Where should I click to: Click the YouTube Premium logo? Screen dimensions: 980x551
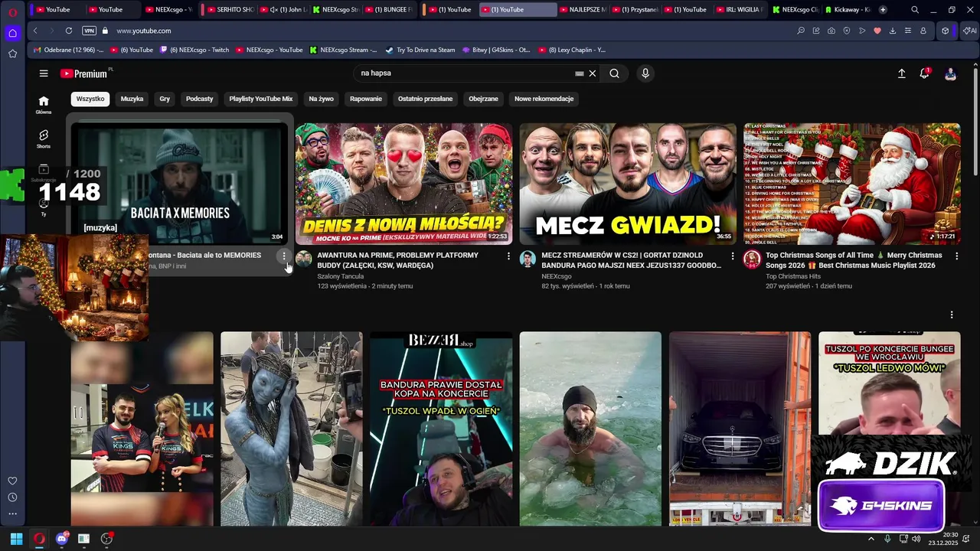pyautogui.click(x=86, y=73)
